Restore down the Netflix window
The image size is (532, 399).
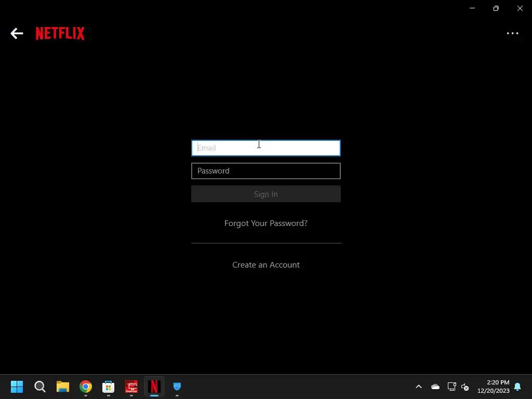point(496,8)
